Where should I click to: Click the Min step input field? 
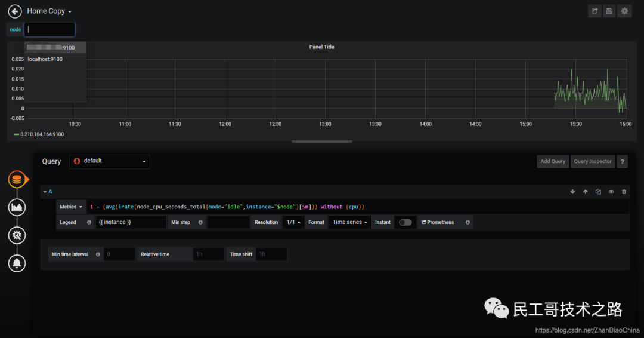coord(228,222)
